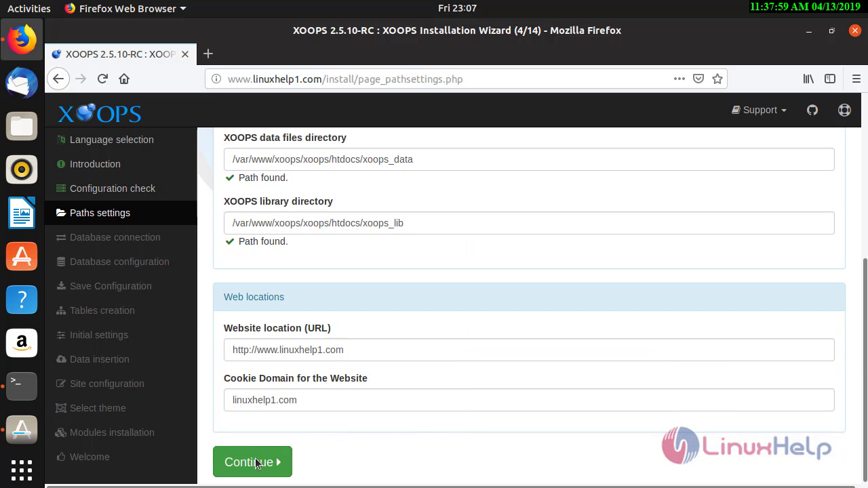The width and height of the screenshot is (868, 488).
Task: Reload the current page
Action: (102, 79)
